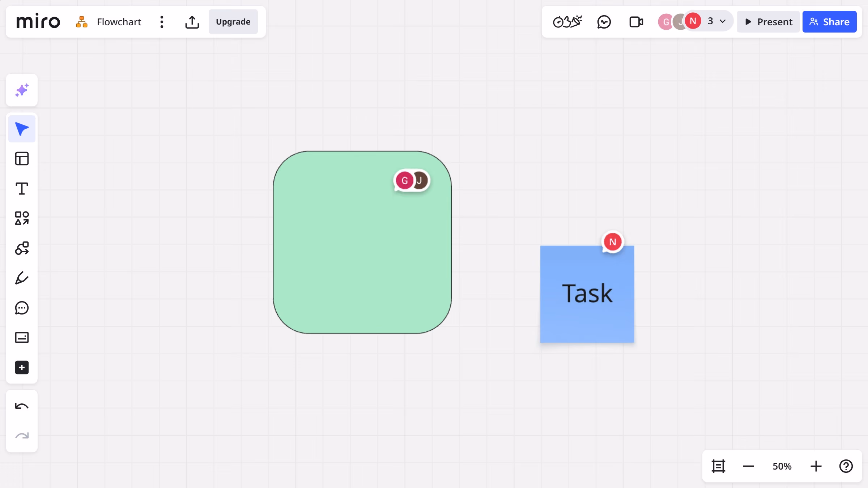Screen dimensions: 868x488
Task: Select the cursor selection tool
Action: [22, 129]
